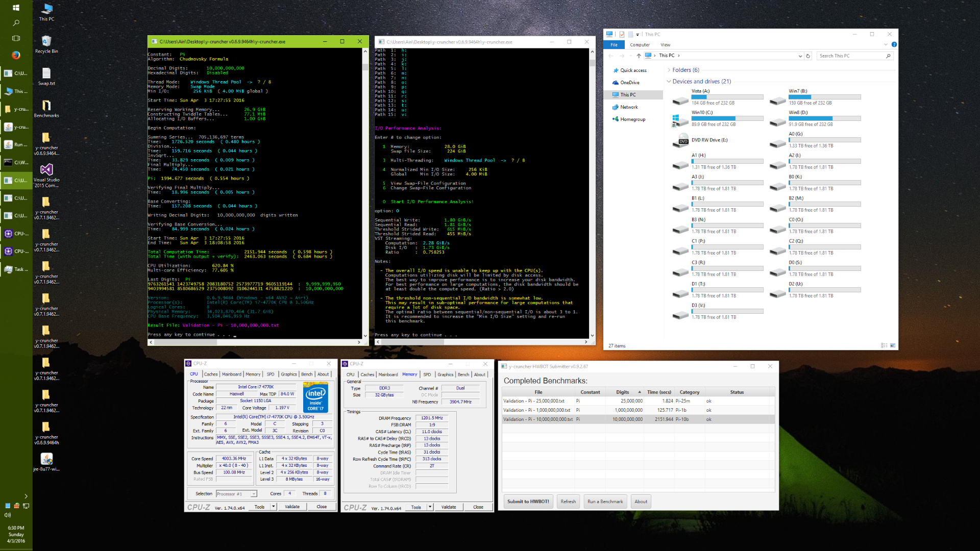Click the Explorer Help question mark icon
Image resolution: width=980 pixels, height=551 pixels.
[894, 44]
